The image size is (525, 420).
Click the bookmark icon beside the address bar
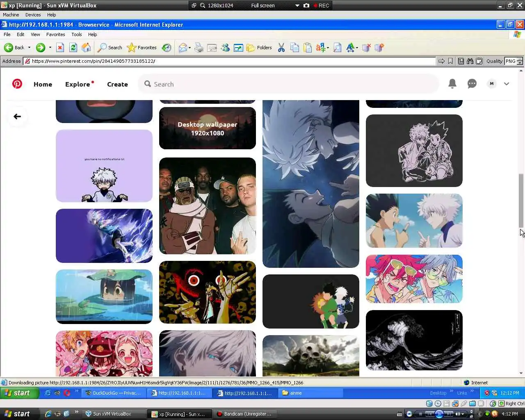450,61
